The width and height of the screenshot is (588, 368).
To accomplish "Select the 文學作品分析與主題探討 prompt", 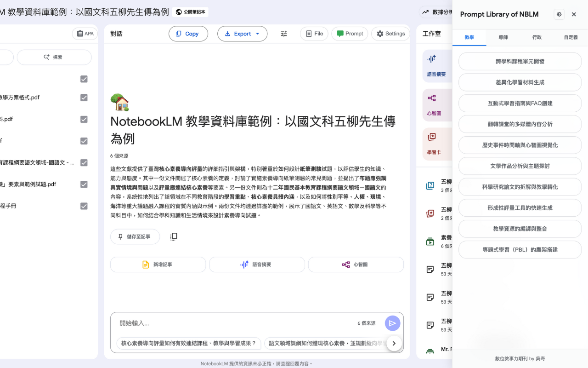I will 520,166.
